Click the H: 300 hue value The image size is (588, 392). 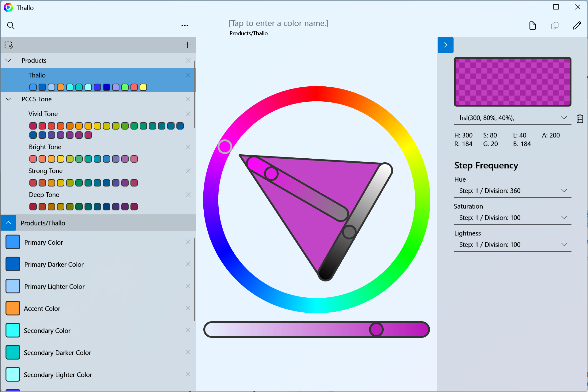[x=463, y=135]
